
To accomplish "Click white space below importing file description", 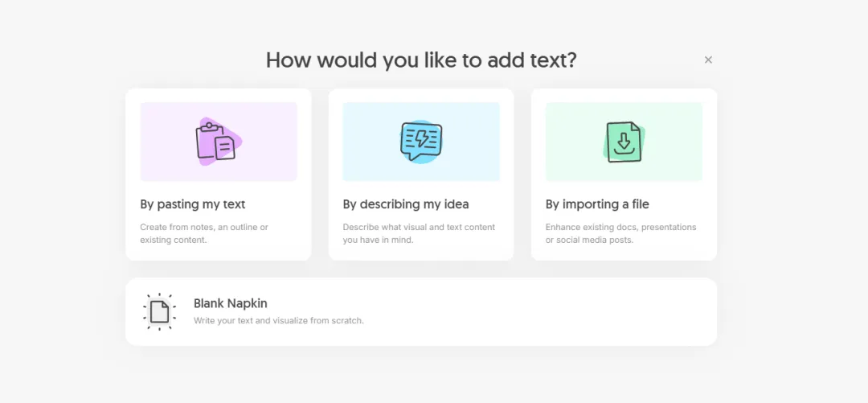I will pos(624,253).
